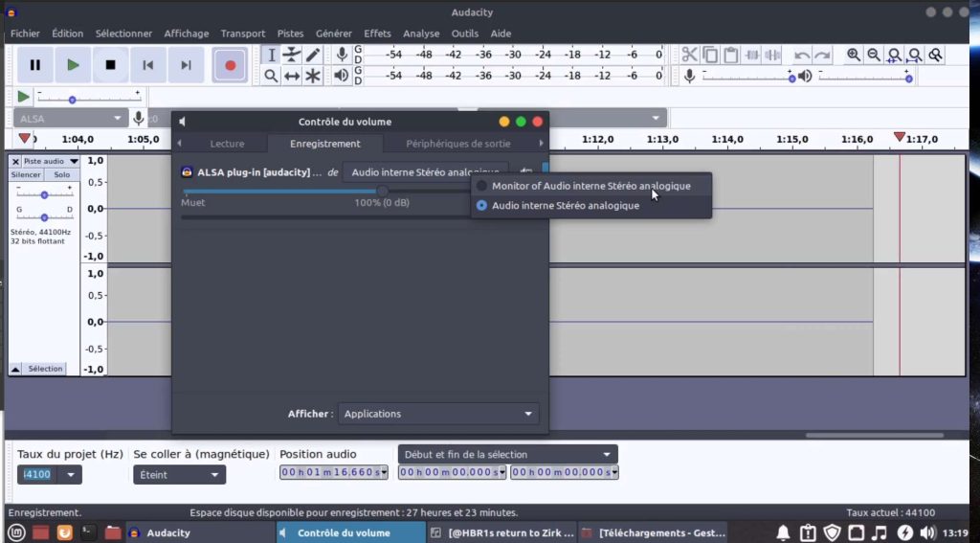Click the Sélection button under track panel
The width and height of the screenshot is (980, 543).
click(x=45, y=369)
